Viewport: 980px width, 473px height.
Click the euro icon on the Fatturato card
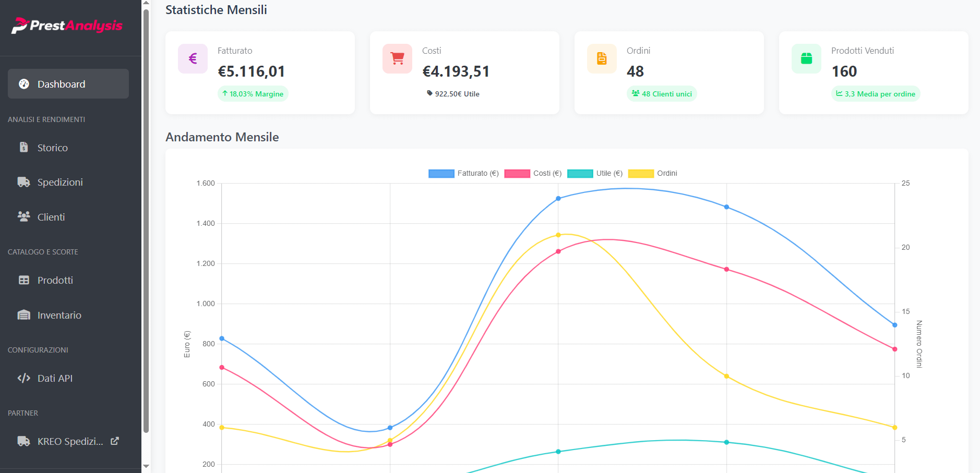(x=192, y=58)
